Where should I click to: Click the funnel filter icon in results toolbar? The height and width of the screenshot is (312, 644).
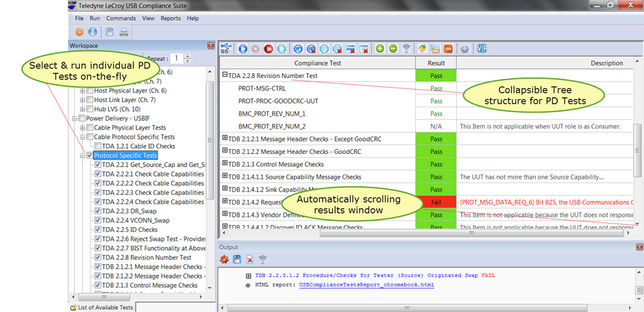406,49
